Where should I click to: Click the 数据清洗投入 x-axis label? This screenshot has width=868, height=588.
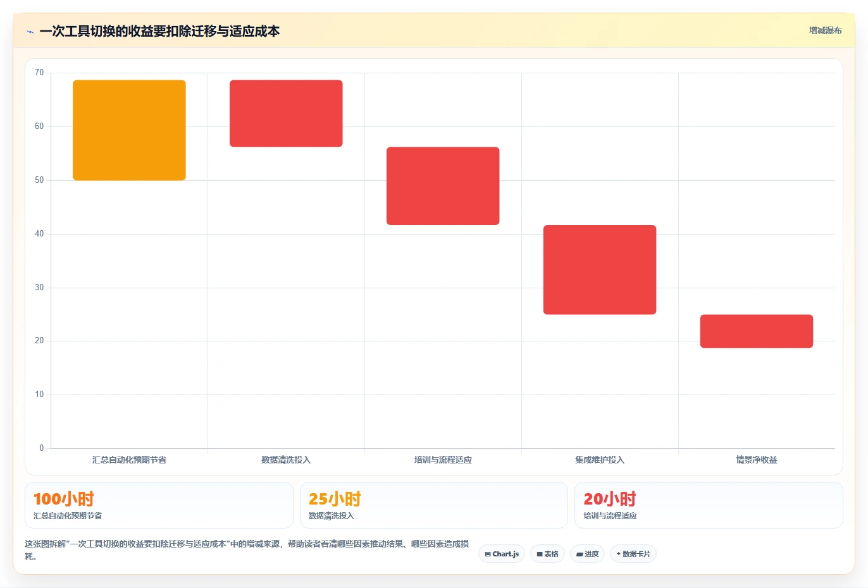click(286, 460)
